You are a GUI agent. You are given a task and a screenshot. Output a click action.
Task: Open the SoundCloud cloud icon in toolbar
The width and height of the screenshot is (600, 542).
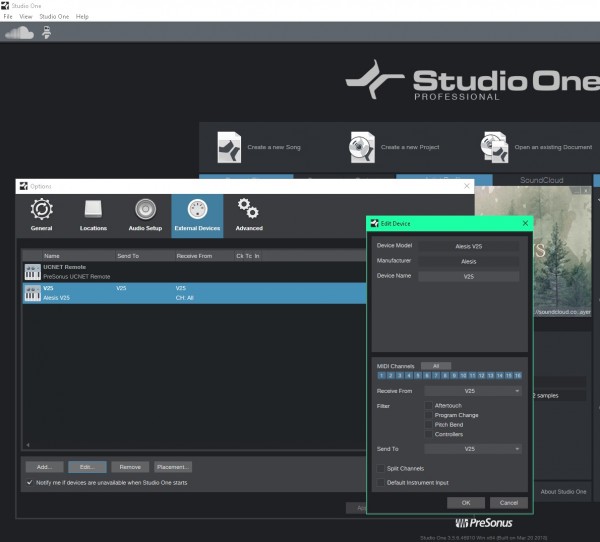click(x=19, y=33)
